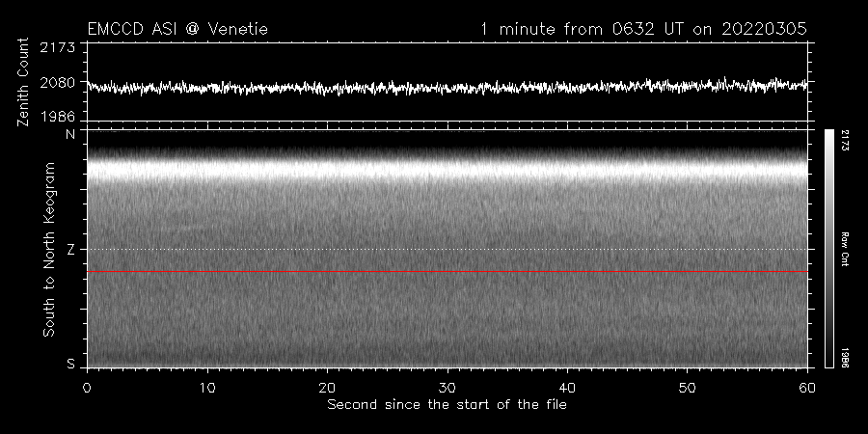The height and width of the screenshot is (434, 868).
Task: Click the 'South to North Keogram' axis label
Action: (x=49, y=249)
